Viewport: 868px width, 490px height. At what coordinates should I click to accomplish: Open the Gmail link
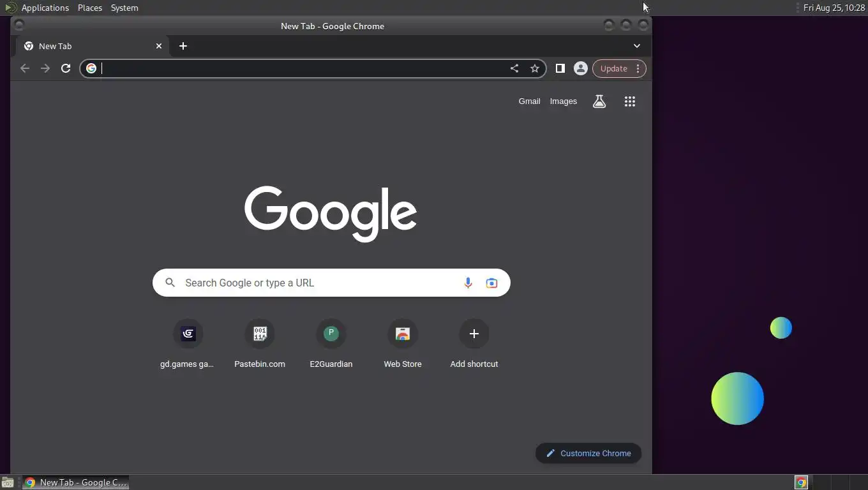tap(529, 101)
